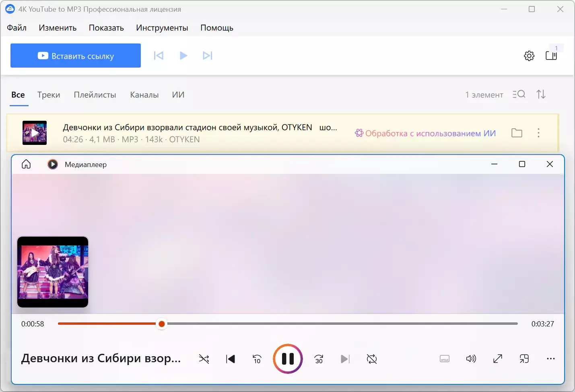This screenshot has height=392, width=575.
Task: Enable the mini player view
Action: (524, 359)
